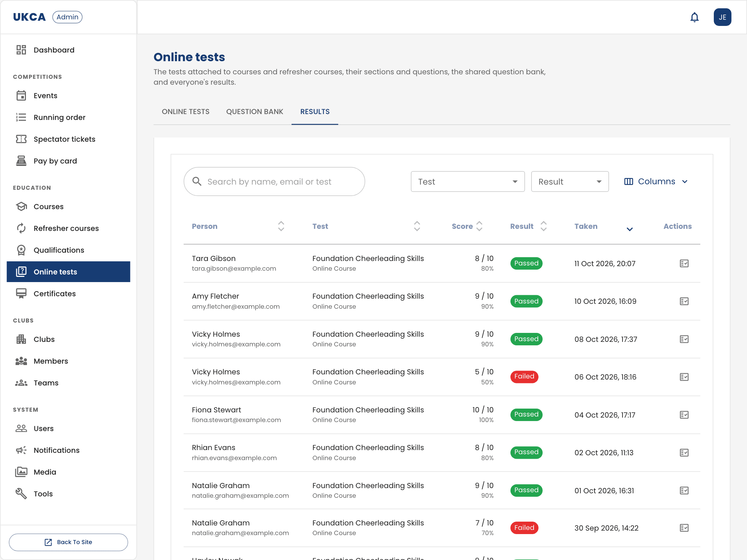The image size is (747, 560).
Task: Click Back To Site button
Action: 68,542
